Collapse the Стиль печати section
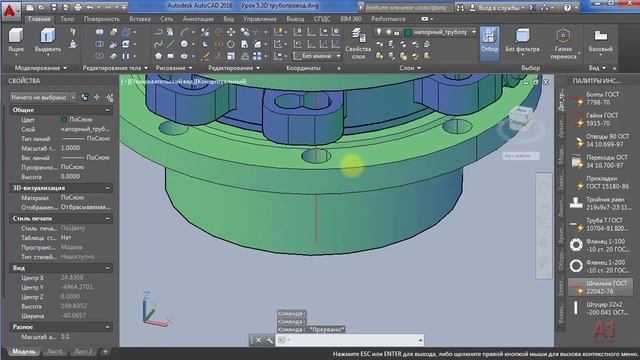This screenshot has width=640, height=360. pyautogui.click(x=107, y=219)
